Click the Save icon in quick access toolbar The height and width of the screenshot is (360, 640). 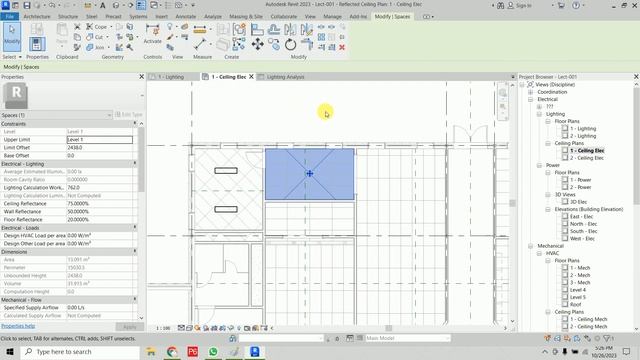coord(27,5)
